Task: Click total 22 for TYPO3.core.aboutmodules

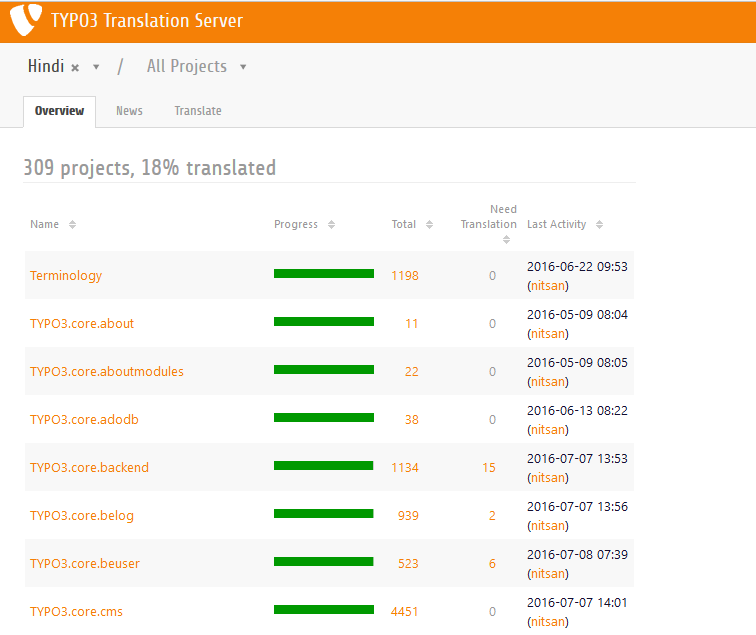Action: point(412,372)
